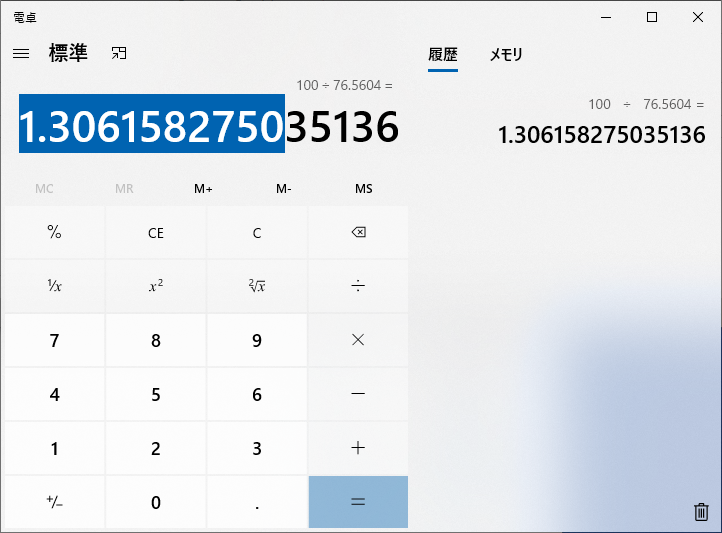Click the digit 8 key
Screen dimensions: 722x533
click(x=156, y=340)
